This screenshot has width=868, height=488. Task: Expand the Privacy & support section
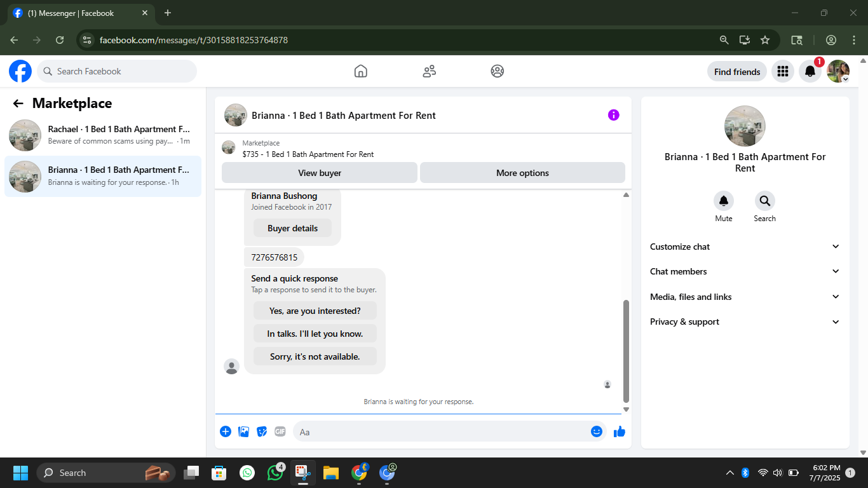click(x=745, y=322)
